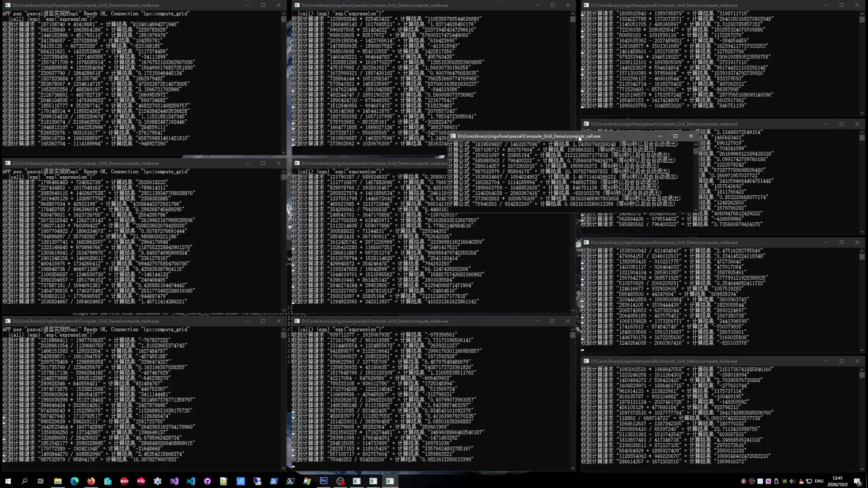This screenshot has width=868, height=488.
Task: Open the NVIDIA tray icon
Action: tap(784, 481)
